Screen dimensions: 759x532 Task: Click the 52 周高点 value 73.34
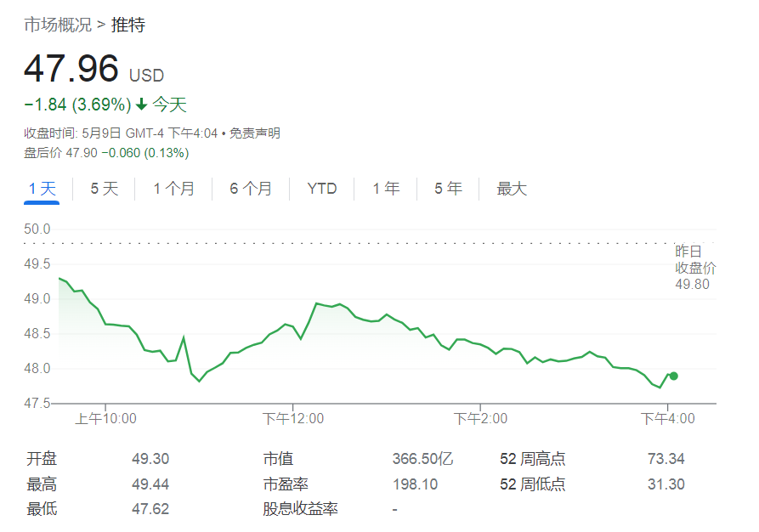666,458
